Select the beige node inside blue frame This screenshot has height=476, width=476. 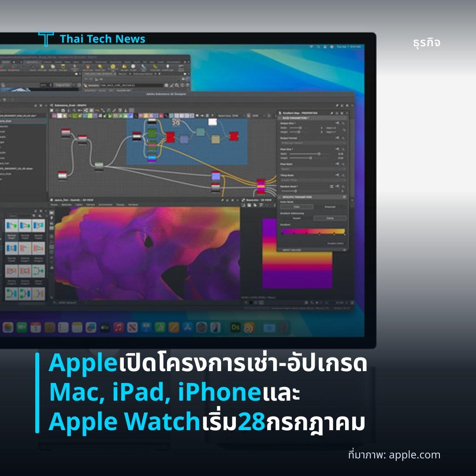tap(215, 139)
